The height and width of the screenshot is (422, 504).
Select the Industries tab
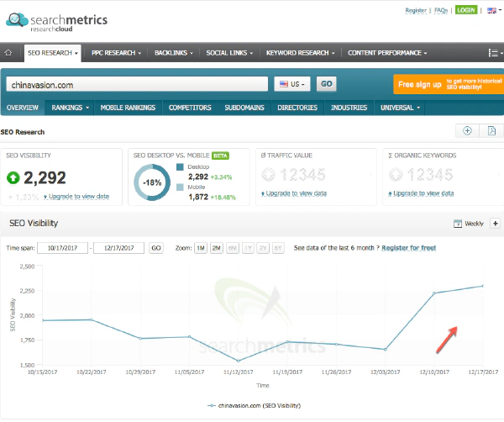click(349, 108)
